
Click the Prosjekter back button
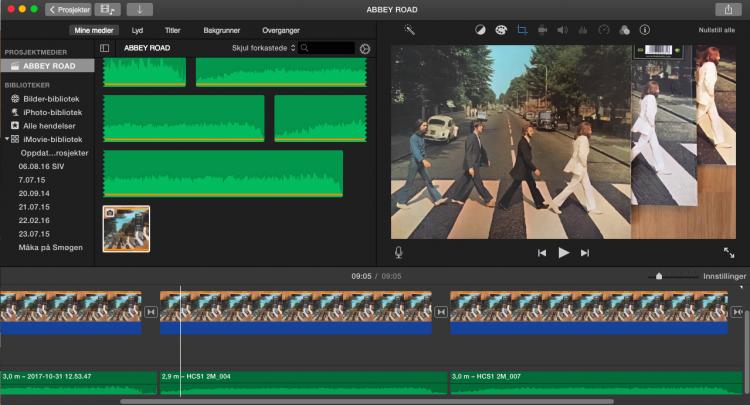coord(68,9)
